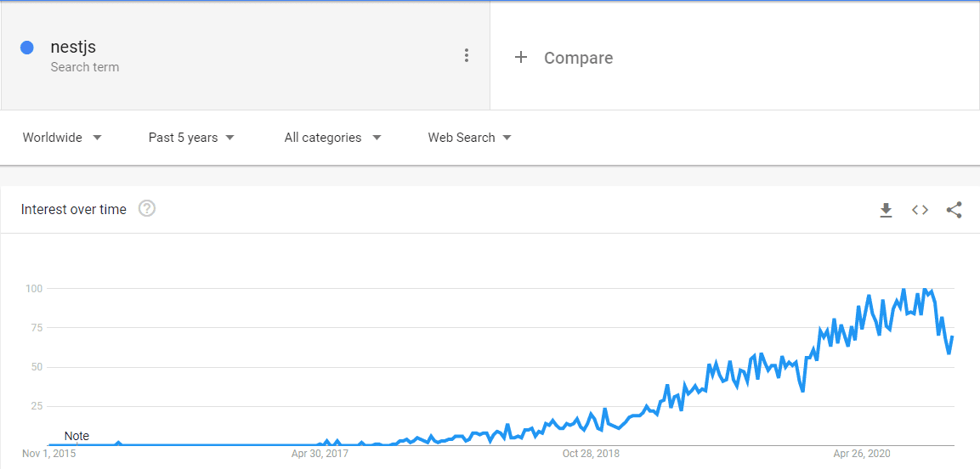
Task: Click the Compare button to add term
Action: (578, 58)
